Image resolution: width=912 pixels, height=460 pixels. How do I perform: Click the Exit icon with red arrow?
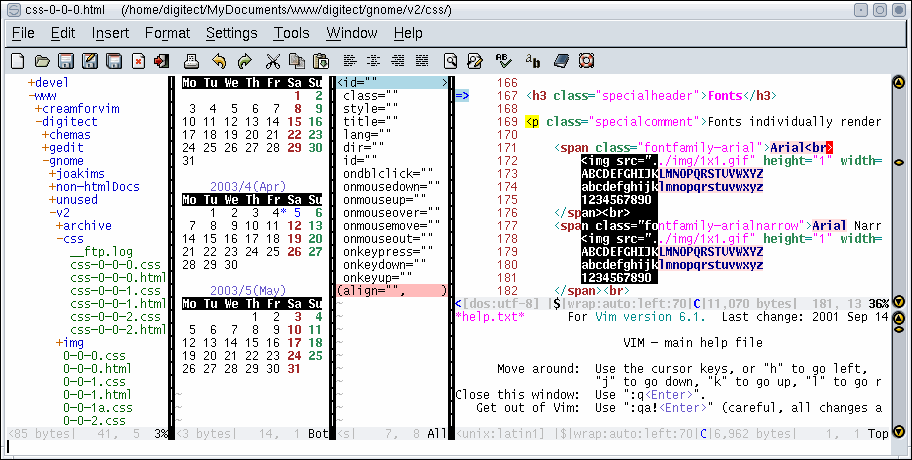[161, 62]
